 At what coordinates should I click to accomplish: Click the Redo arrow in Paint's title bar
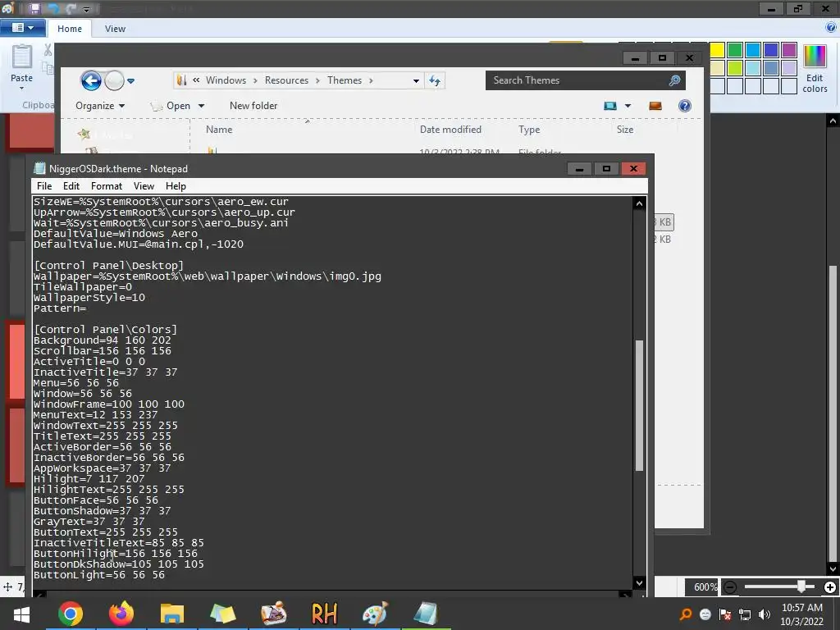click(71, 8)
